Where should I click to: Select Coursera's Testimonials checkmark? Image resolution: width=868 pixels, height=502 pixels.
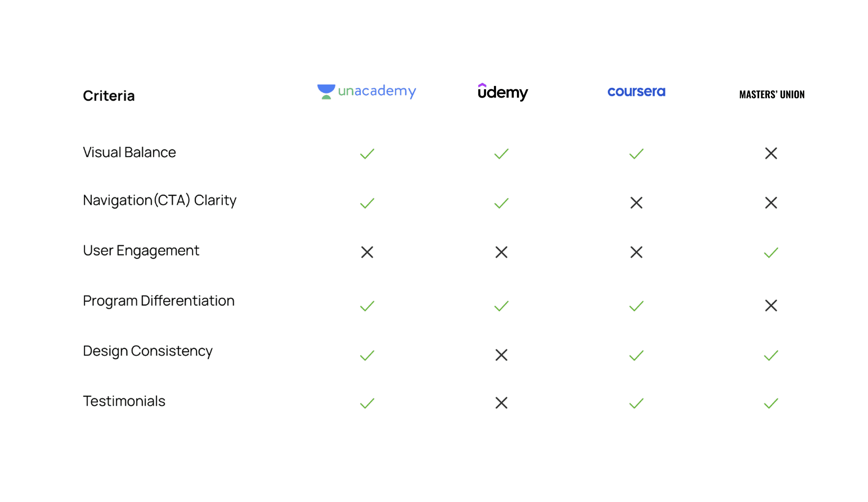[x=636, y=404]
